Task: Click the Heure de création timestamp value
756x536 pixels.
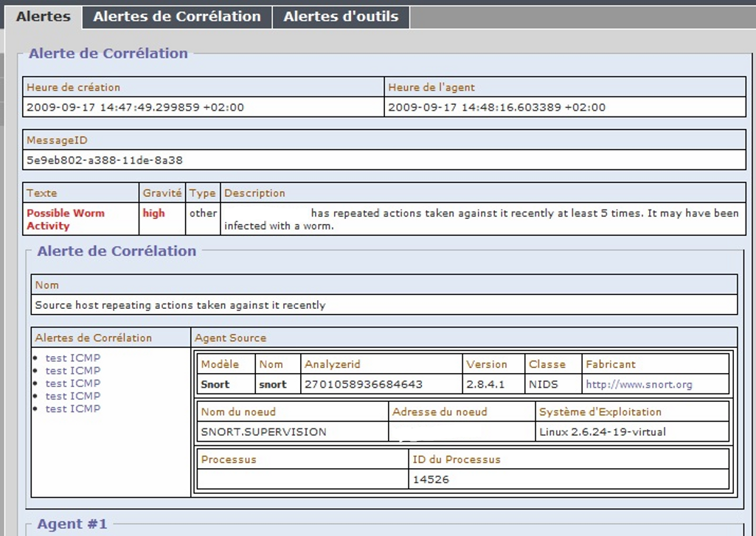Action: 135,107
